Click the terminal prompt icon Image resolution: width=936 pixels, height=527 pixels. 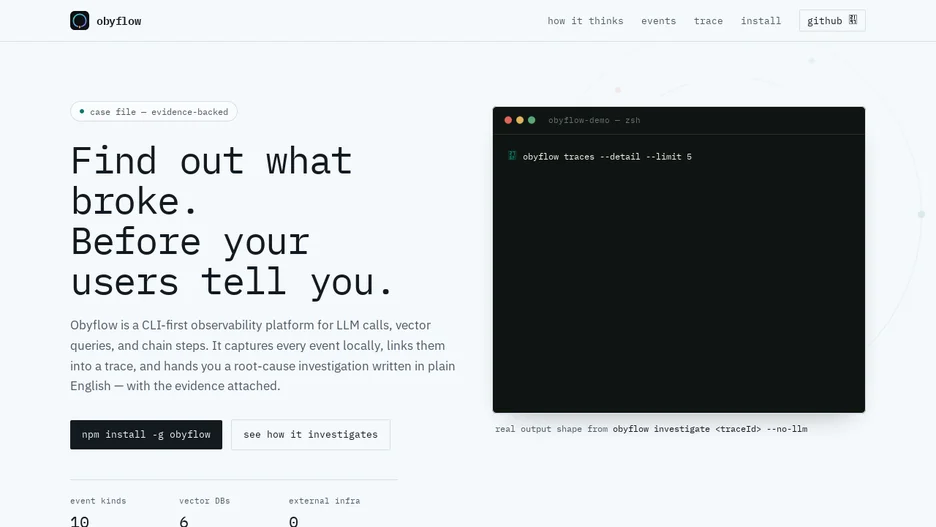[512, 156]
